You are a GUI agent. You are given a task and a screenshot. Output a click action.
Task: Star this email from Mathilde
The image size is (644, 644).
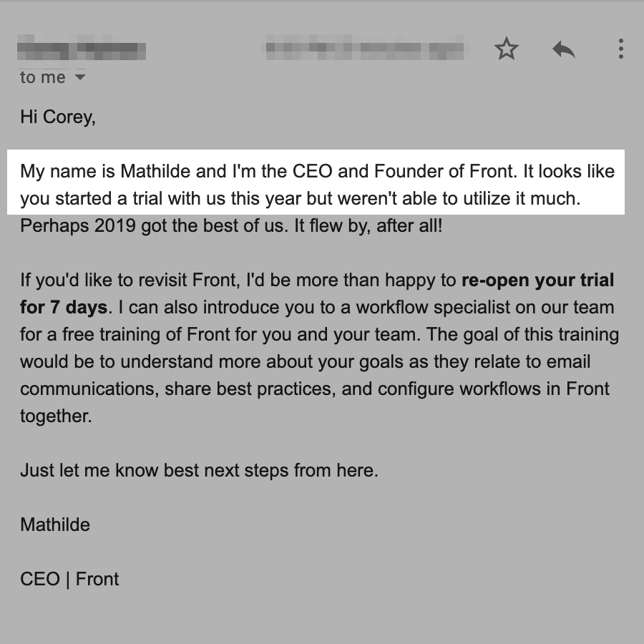(x=507, y=49)
